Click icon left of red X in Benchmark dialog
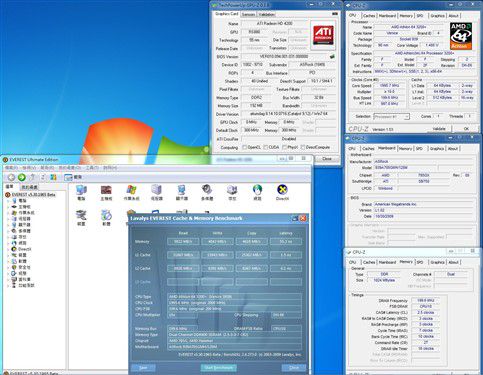Image resolution: width=483 pixels, height=375 pixels. tap(295, 218)
